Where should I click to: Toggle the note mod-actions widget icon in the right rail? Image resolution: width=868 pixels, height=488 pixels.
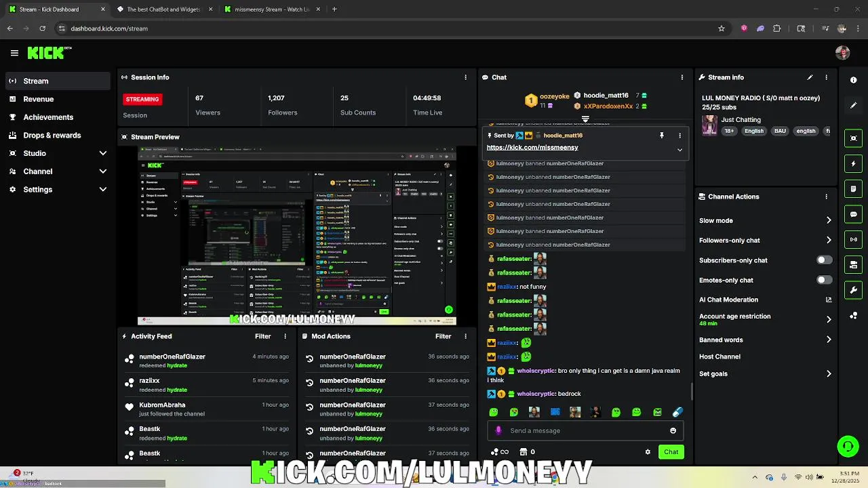click(x=853, y=189)
